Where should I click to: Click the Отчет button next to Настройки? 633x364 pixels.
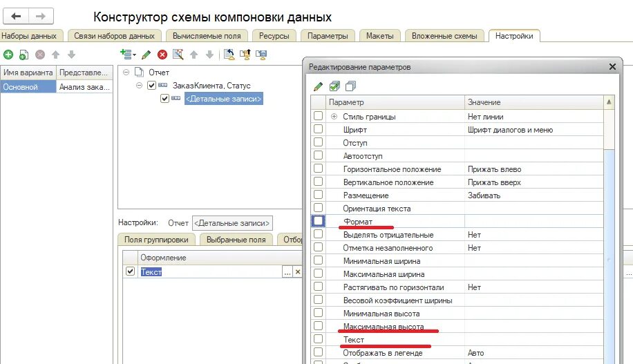point(178,223)
